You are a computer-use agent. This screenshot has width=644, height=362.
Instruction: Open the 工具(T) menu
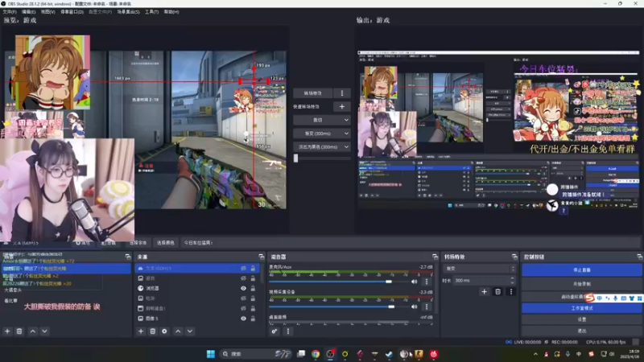pos(151,12)
